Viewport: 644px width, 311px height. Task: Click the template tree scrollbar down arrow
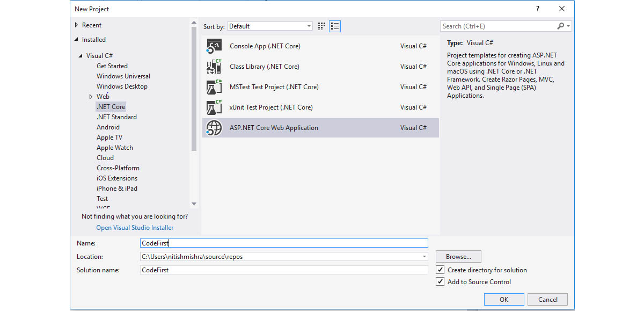click(194, 204)
